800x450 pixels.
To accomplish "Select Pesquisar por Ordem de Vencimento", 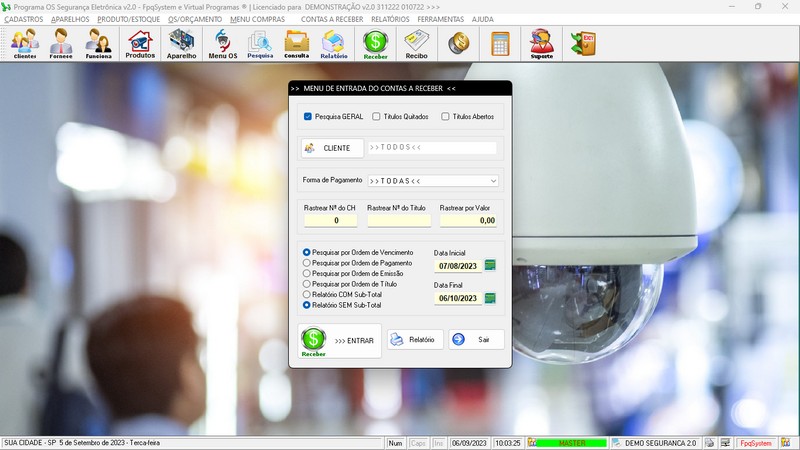I will 307,252.
